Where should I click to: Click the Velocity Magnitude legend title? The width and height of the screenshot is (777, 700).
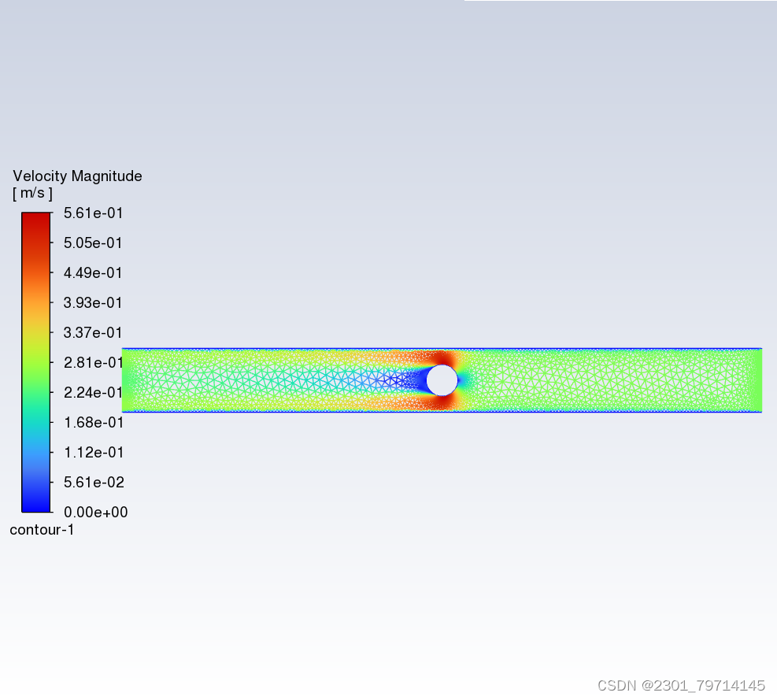tap(76, 176)
